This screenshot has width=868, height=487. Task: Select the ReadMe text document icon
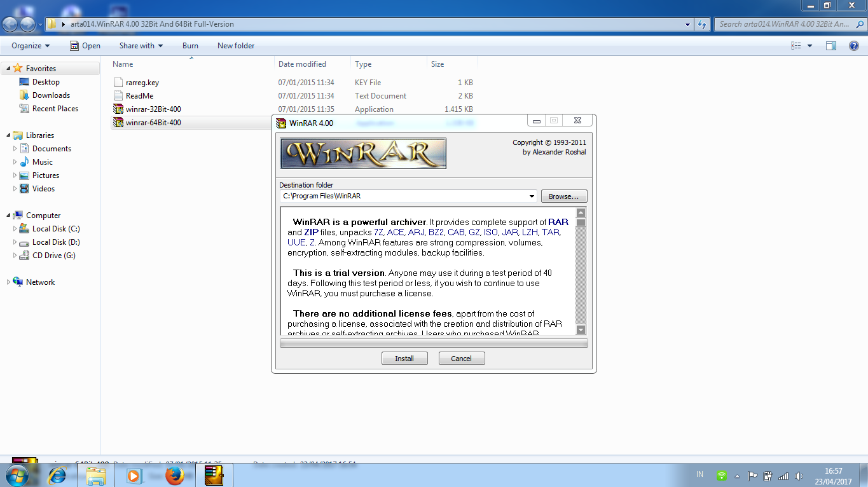(x=118, y=96)
